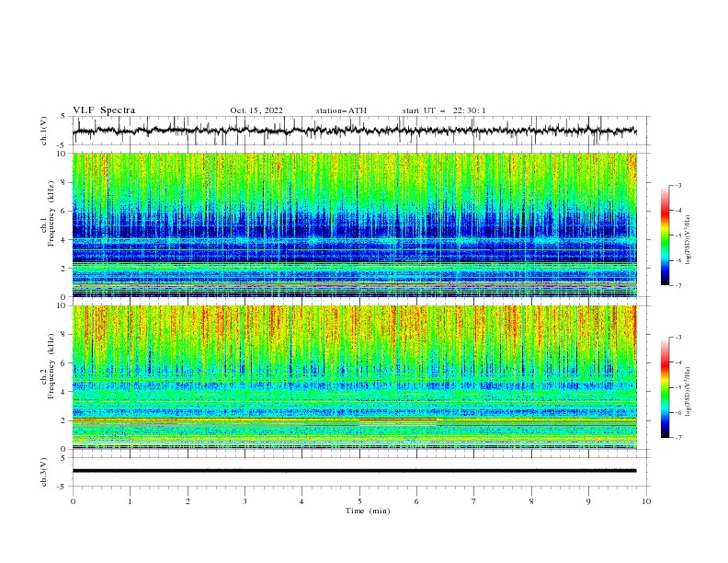This screenshot has height=563, width=728.
Task: Click the "-3" tick on ch.1 colorbar
Action: (x=678, y=185)
